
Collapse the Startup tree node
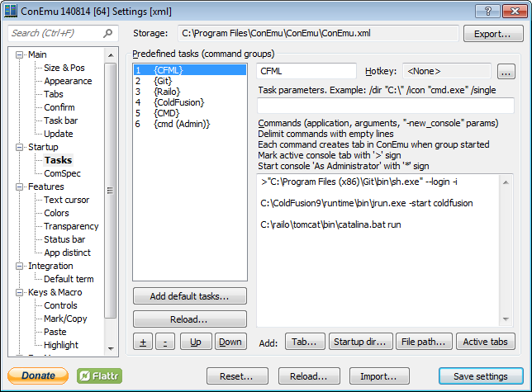20,147
